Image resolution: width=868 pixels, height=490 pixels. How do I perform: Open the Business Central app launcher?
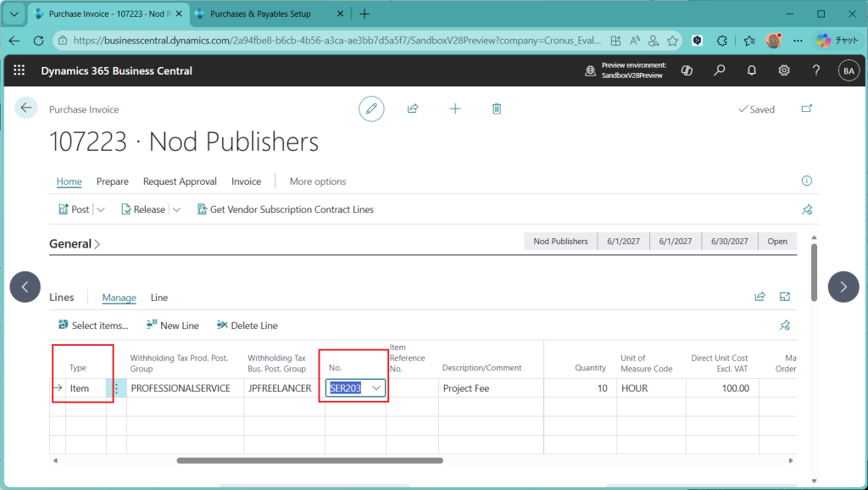[19, 70]
